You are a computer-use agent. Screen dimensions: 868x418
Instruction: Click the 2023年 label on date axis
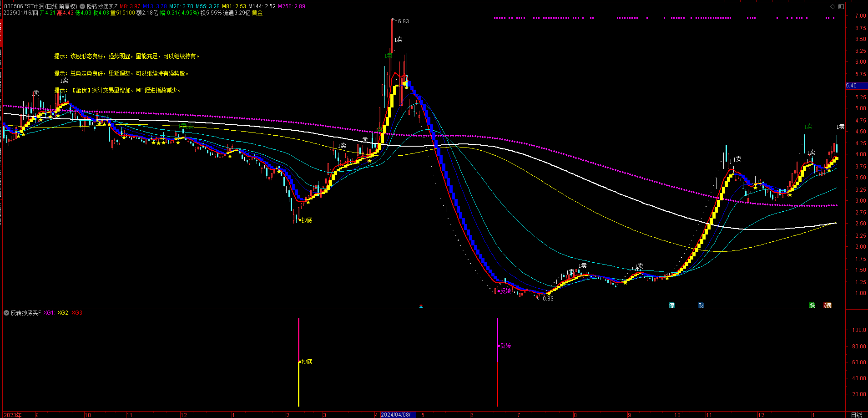(x=13, y=415)
